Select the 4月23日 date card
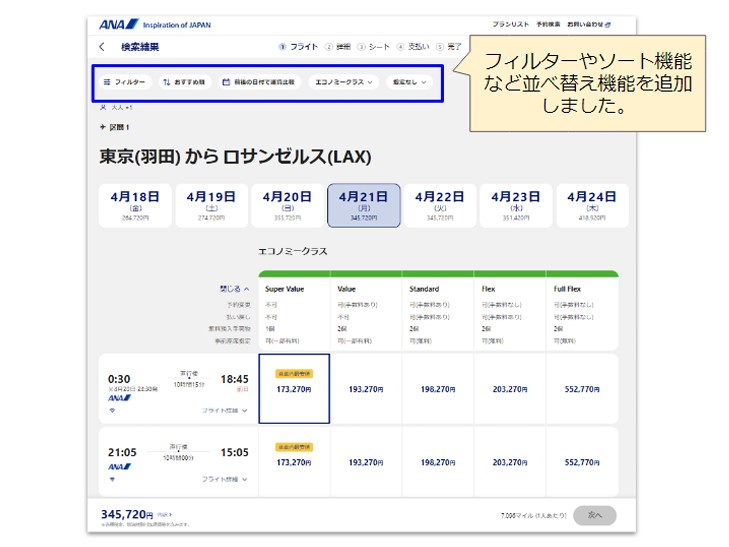 (516, 205)
